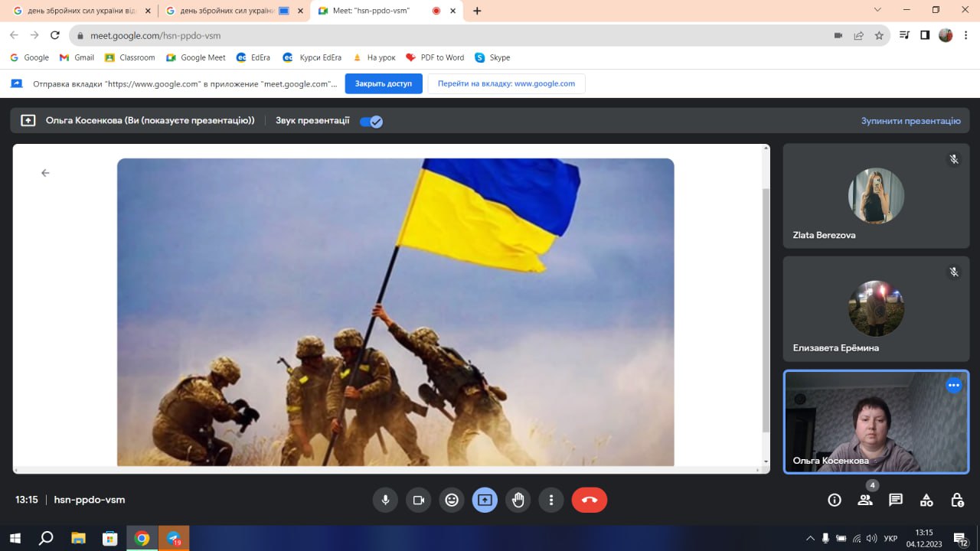Image resolution: width=980 pixels, height=551 pixels.
Task: Click the Закрыть доступ button
Action: [x=384, y=83]
